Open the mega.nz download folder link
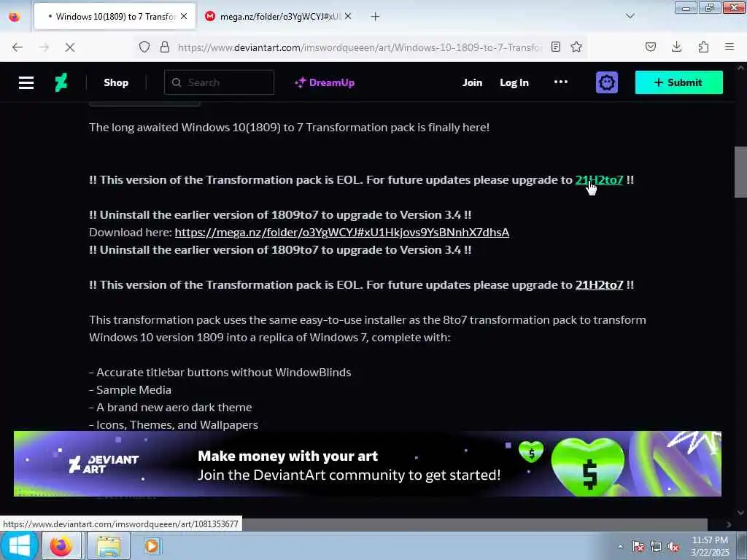This screenshot has height=560, width=747. pyautogui.click(x=341, y=233)
